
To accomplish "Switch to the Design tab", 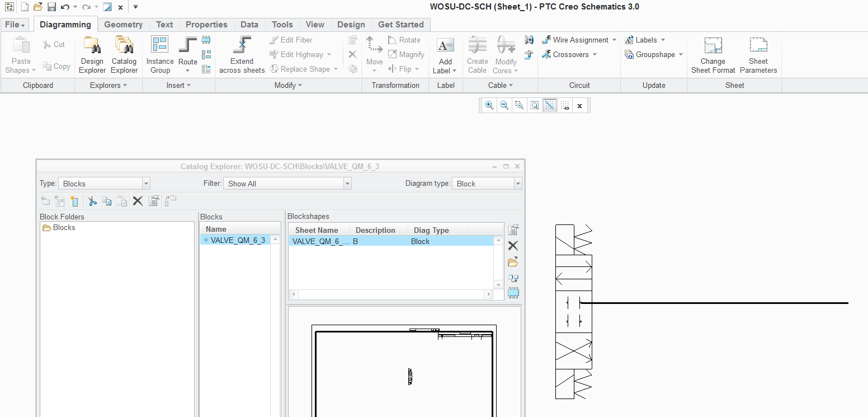I will (351, 25).
